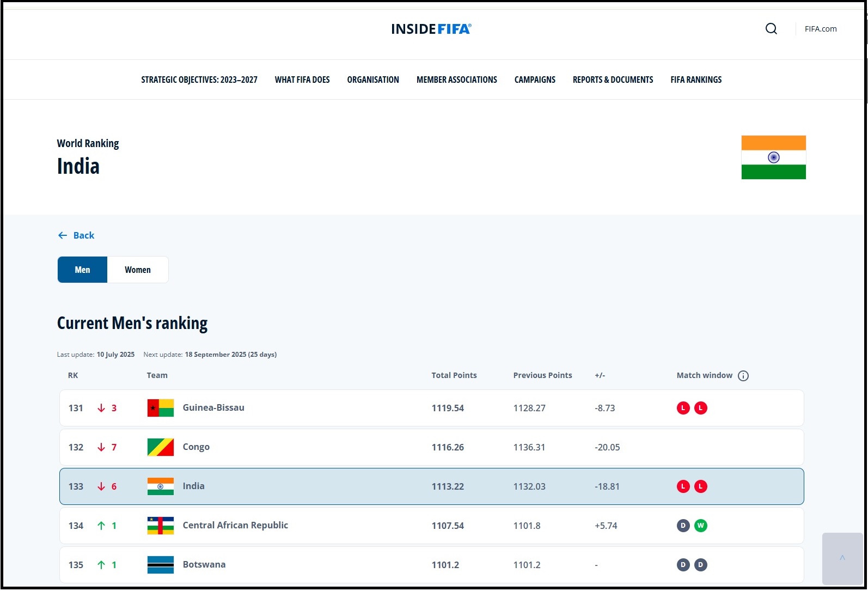Image resolution: width=868 pixels, height=591 pixels.
Task: Click India first L result badge
Action: 683,486
